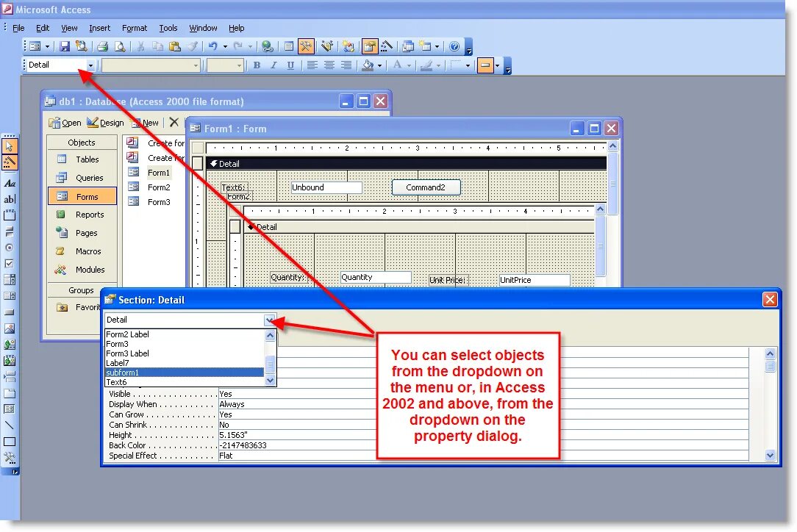Select the List Box tool

point(10,295)
